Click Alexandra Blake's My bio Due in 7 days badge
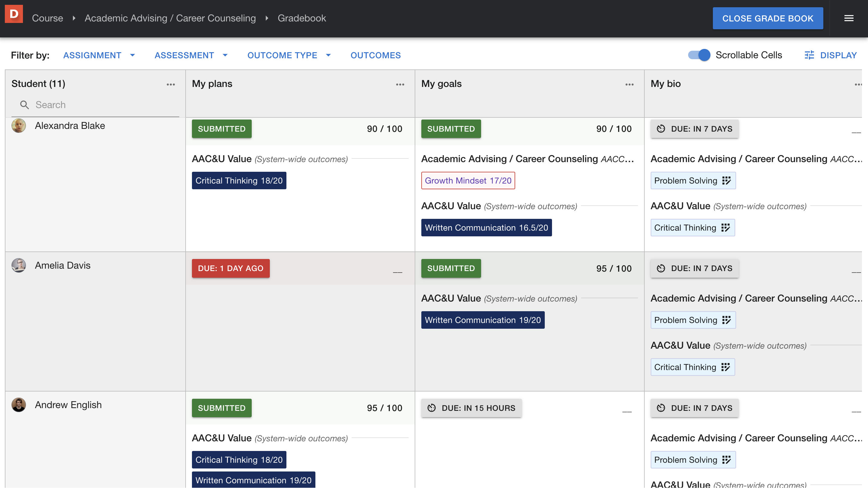The image size is (868, 489). [x=694, y=129]
